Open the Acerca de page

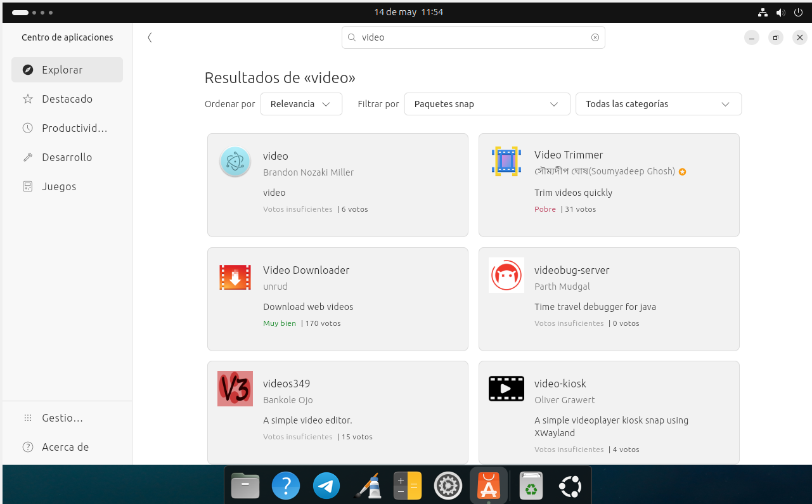[65, 447]
